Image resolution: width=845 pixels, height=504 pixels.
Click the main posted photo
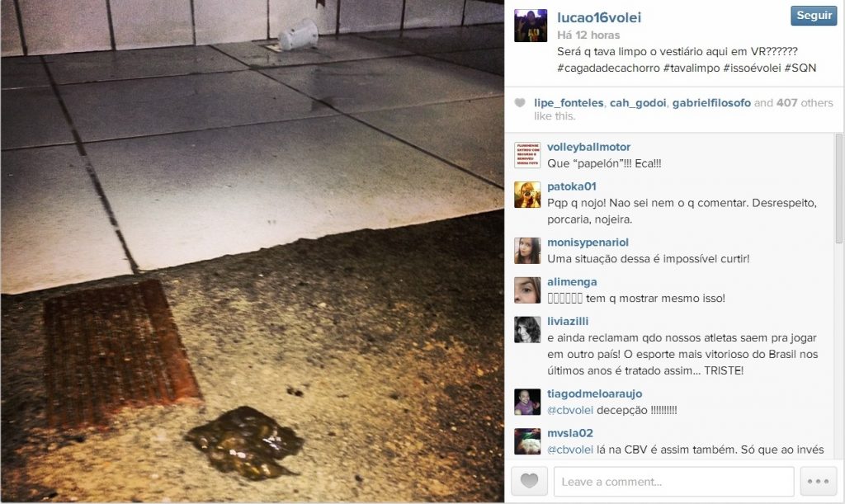pyautogui.click(x=253, y=251)
